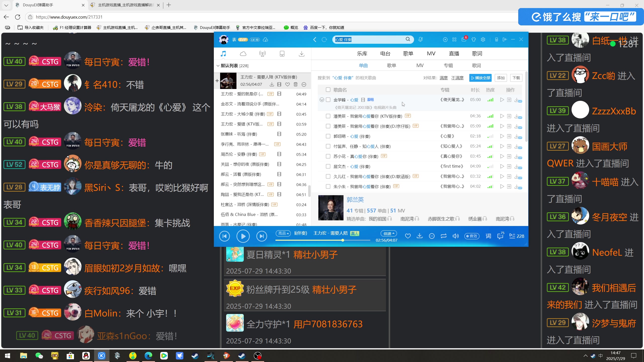Screen dimensions: 644x362
Task: Skip to next track in KuGou
Action: click(262, 236)
